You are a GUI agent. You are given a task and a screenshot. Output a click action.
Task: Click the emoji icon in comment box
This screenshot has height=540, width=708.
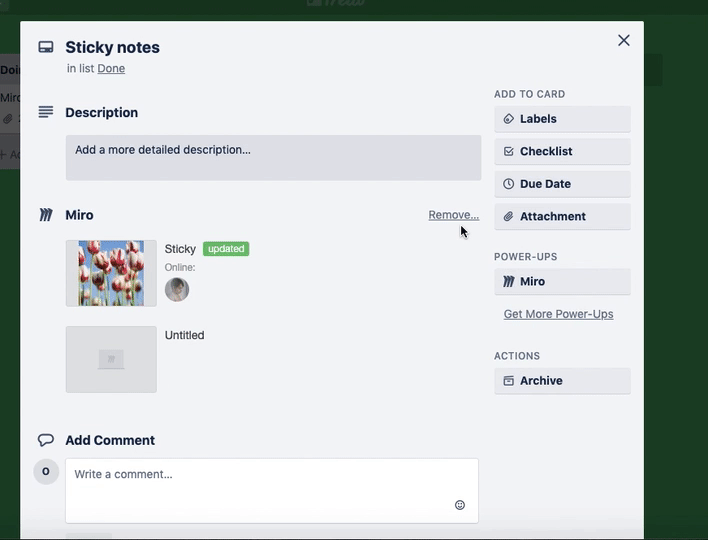tap(460, 505)
